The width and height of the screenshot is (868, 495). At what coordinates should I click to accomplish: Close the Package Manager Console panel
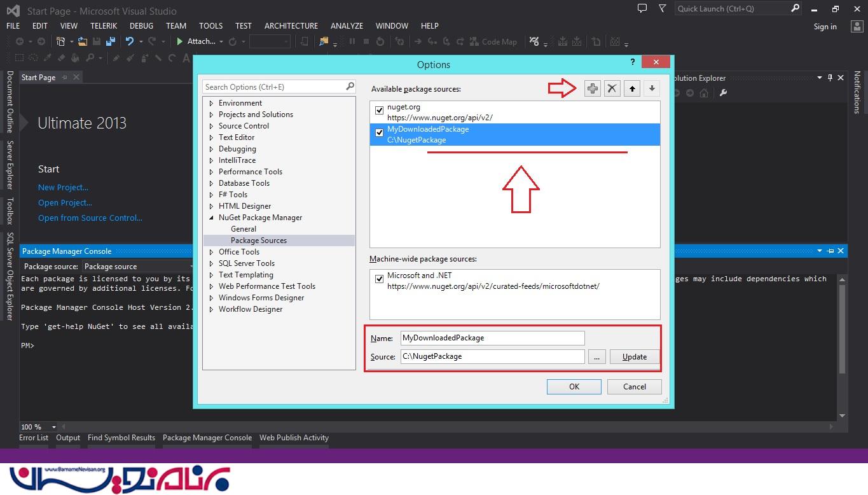(841, 251)
